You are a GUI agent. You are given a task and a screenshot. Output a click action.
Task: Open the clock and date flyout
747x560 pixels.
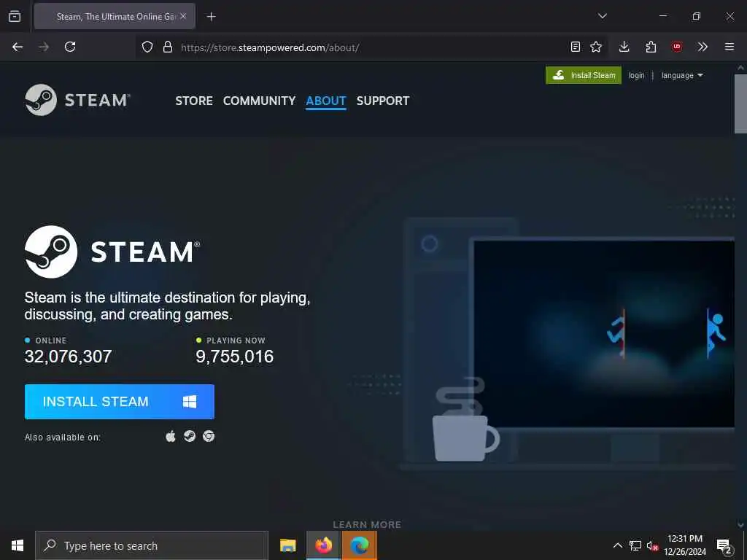click(685, 545)
